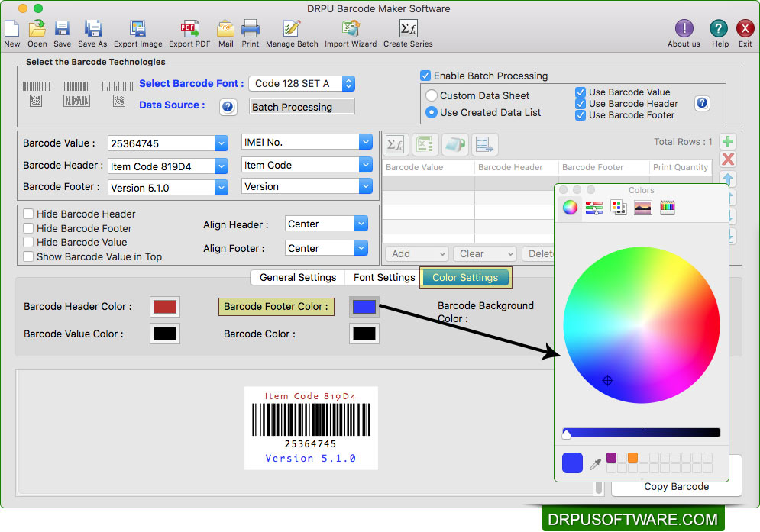Expand the Barcode Value 25364745 dropdown
Viewport: 760px width, 532px height.
tap(221, 143)
